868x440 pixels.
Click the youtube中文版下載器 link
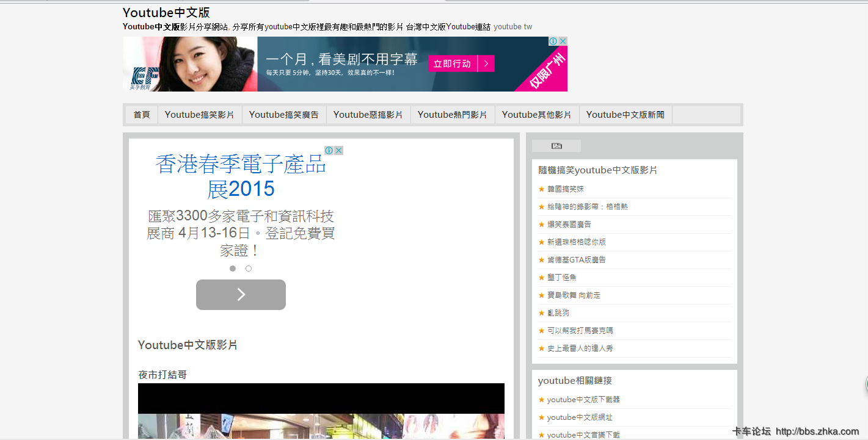583,400
